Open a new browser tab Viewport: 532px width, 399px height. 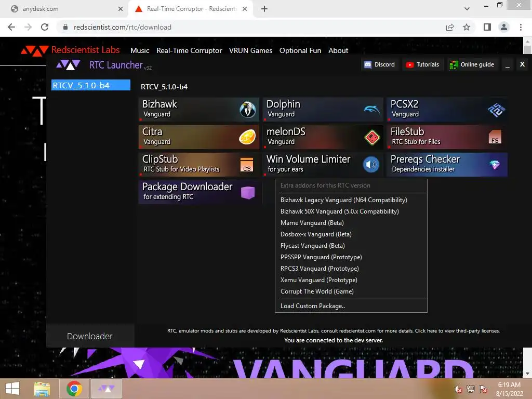coord(264,9)
